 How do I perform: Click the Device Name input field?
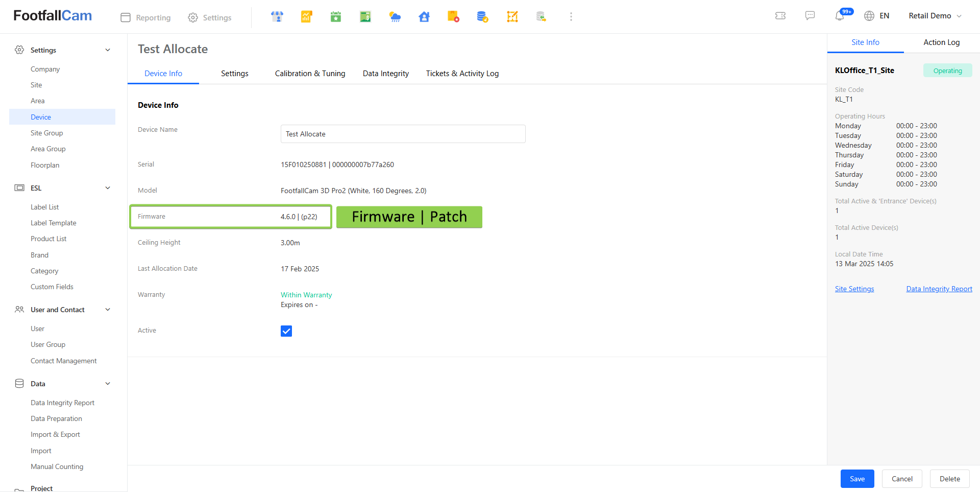[403, 134]
